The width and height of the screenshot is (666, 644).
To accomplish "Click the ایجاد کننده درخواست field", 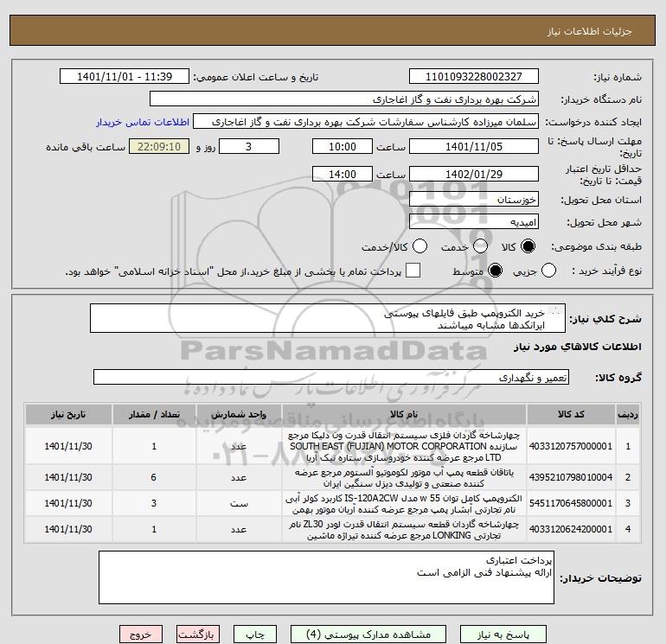I will tap(366, 122).
